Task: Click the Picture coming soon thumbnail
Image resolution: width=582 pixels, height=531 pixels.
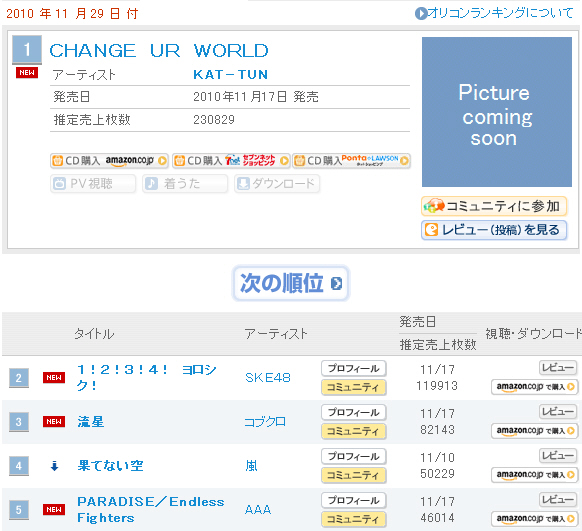Action: coord(497,112)
